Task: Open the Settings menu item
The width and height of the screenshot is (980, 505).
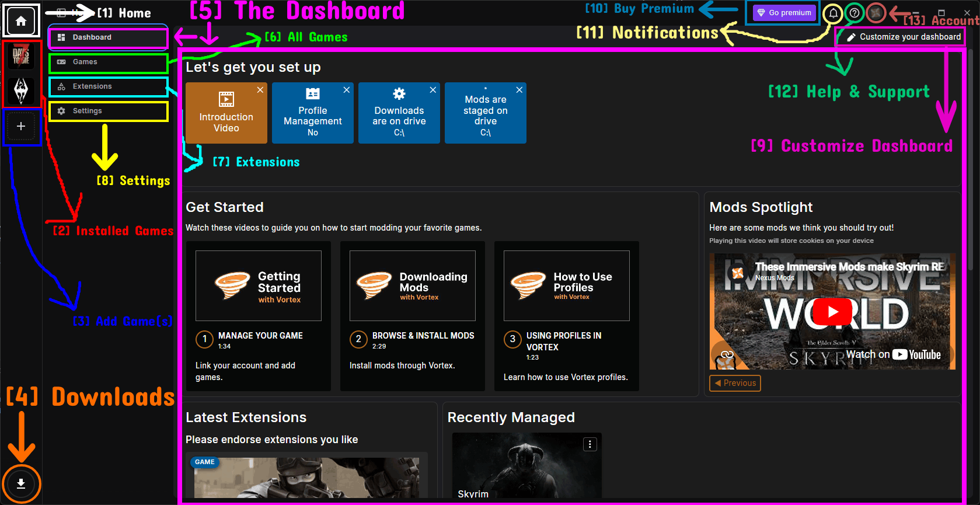Action: (x=109, y=111)
